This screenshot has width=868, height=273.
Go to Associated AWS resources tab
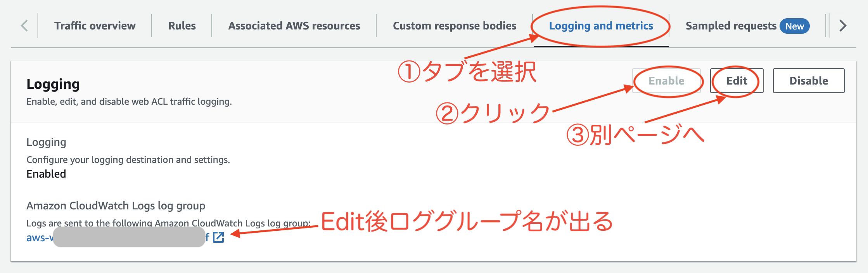[294, 26]
